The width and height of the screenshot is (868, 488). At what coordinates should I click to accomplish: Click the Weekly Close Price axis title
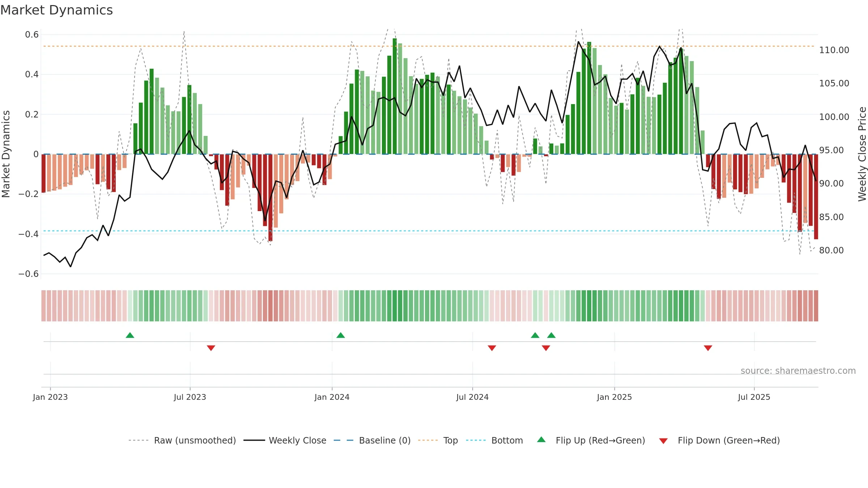[x=862, y=154]
